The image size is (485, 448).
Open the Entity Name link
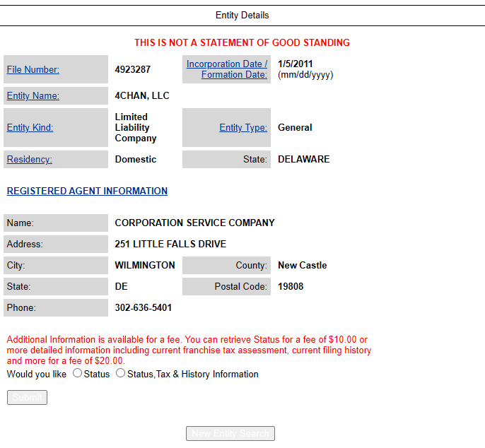point(33,96)
